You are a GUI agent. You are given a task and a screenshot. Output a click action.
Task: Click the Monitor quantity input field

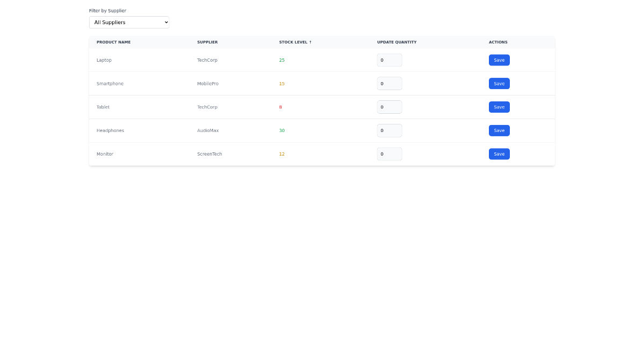point(390,154)
